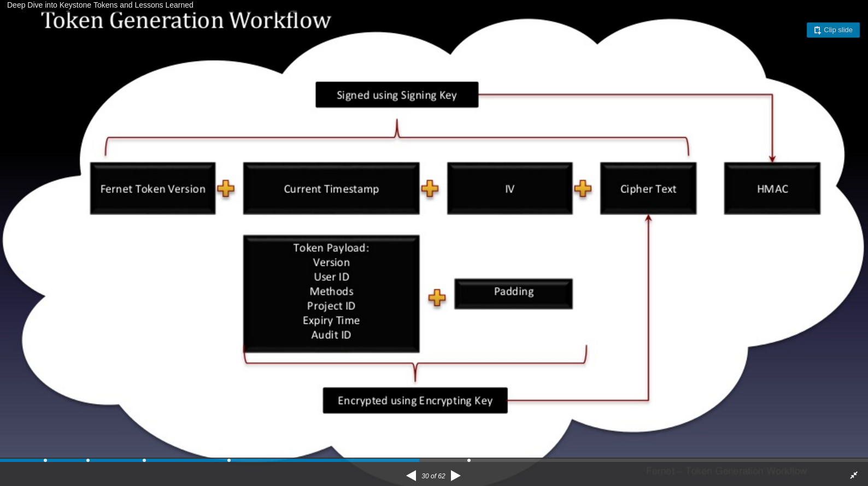This screenshot has height=486, width=868.
Task: Click the presentation title 'Deep Dive into Keystone Tokens'
Action: click(100, 5)
